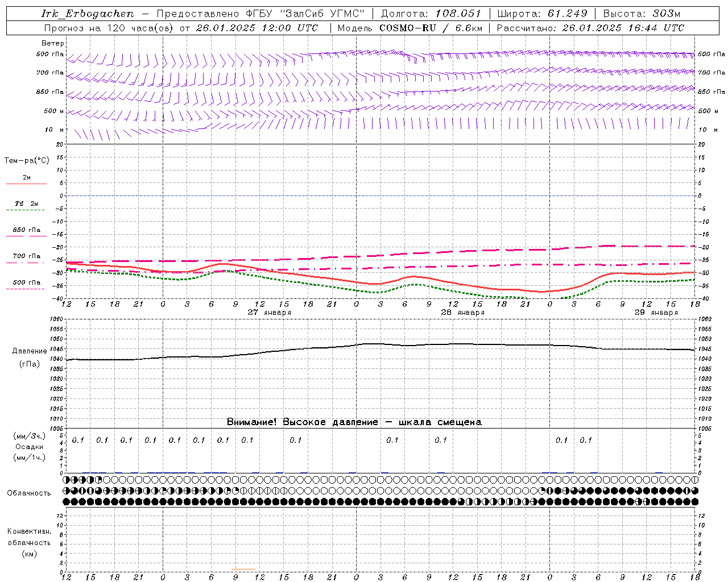Click the (гПа) unit label under Давление
This screenshot has width=728, height=582.
click(x=29, y=364)
